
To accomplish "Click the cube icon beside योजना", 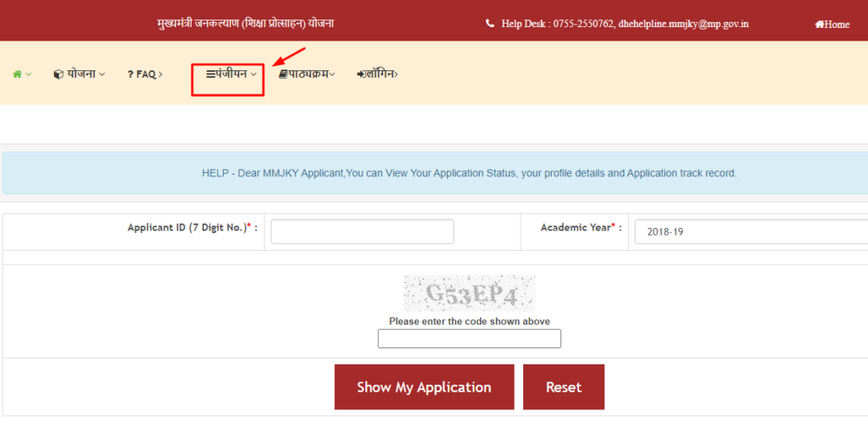I will (58, 75).
